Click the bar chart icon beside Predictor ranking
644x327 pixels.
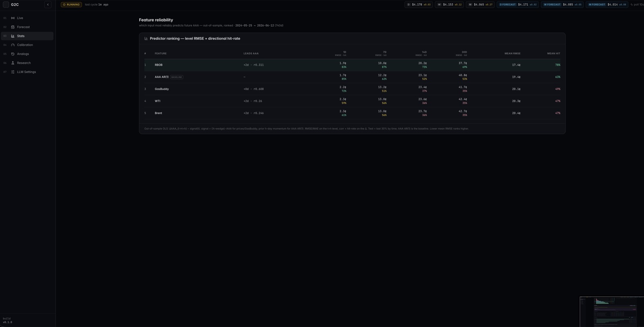coord(146,39)
